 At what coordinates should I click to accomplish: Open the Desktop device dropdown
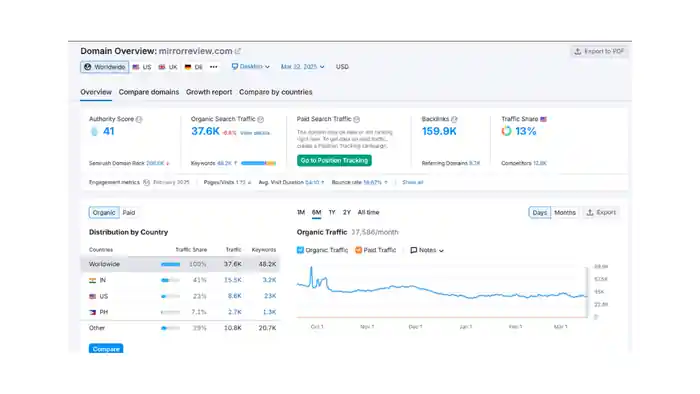[250, 66]
